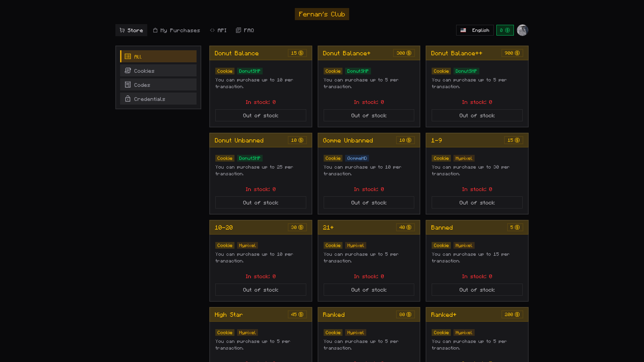Click the API code brackets icon
The width and height of the screenshot is (644, 362).
coord(212,30)
